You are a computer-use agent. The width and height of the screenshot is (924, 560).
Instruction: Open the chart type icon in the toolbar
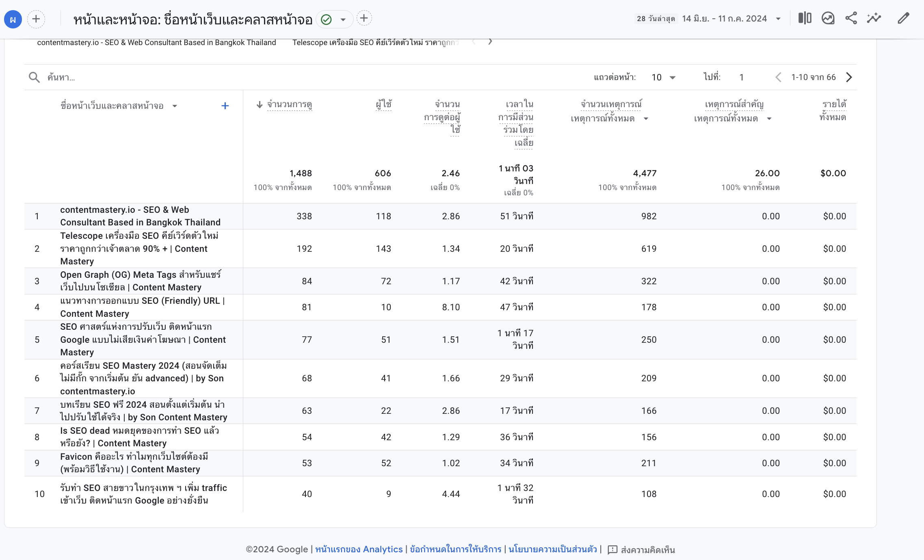click(x=828, y=18)
